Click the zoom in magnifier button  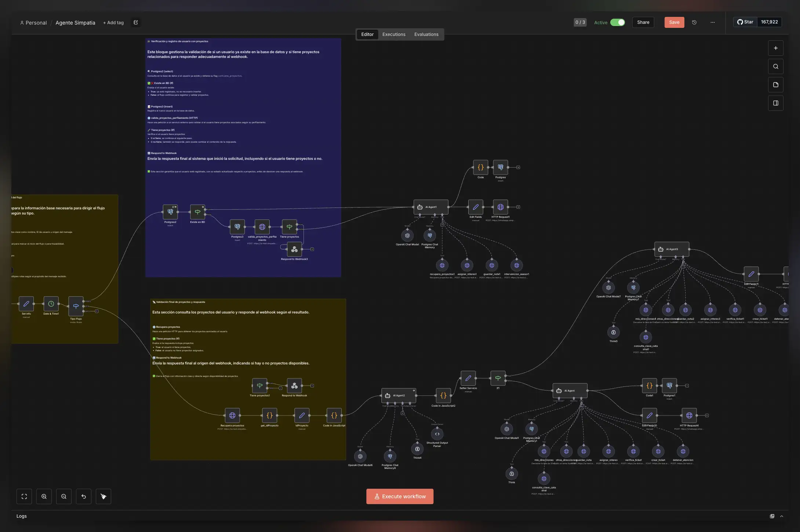(x=44, y=496)
